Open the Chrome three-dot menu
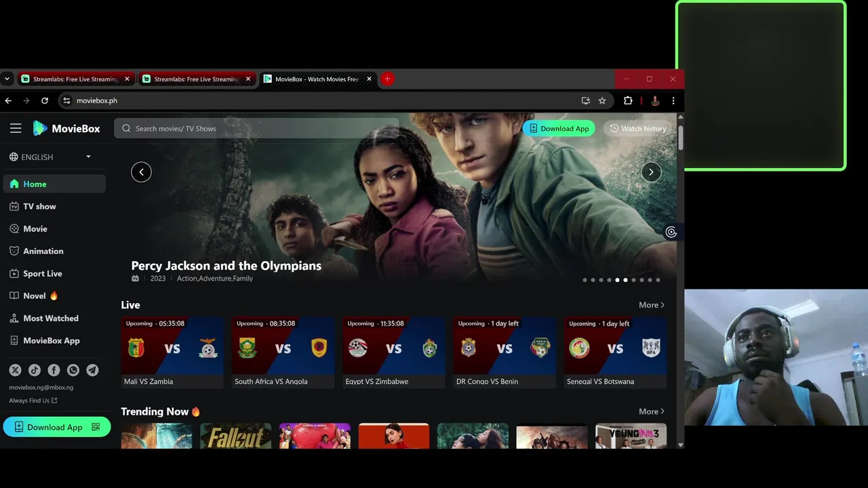This screenshot has width=868, height=488. [x=673, y=100]
